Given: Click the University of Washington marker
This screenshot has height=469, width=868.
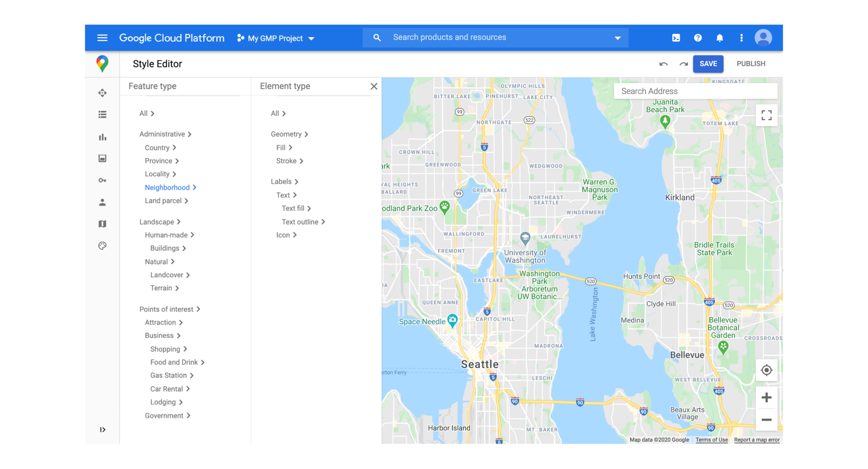Looking at the screenshot, I should [x=525, y=239].
